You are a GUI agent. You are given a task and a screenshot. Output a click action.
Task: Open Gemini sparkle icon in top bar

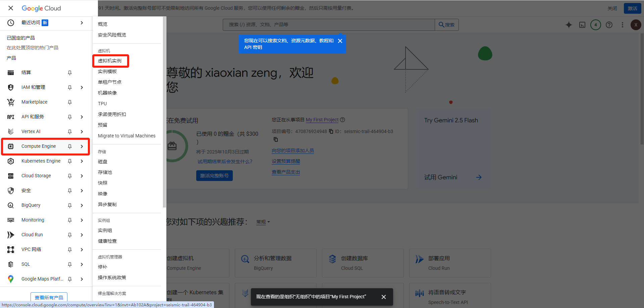click(569, 25)
